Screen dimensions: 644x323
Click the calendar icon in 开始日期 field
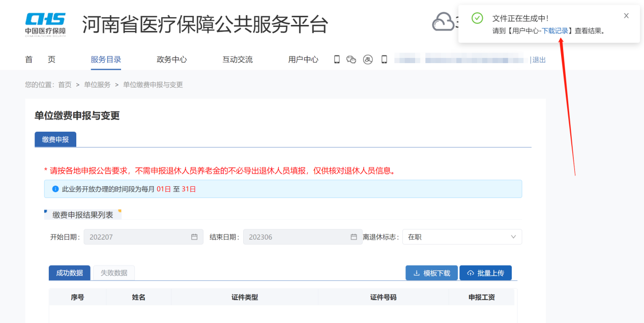(194, 237)
